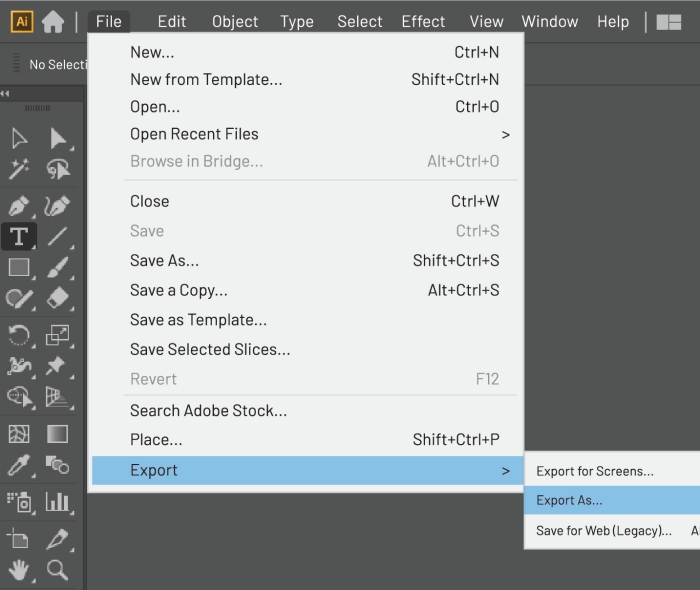
Task: Select the Artboard tool
Action: point(19,539)
